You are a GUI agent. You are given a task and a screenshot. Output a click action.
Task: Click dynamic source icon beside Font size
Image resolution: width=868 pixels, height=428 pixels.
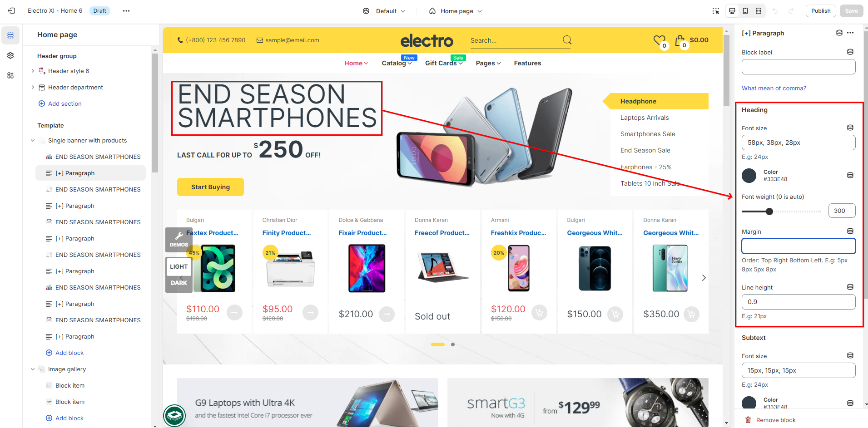click(x=850, y=128)
